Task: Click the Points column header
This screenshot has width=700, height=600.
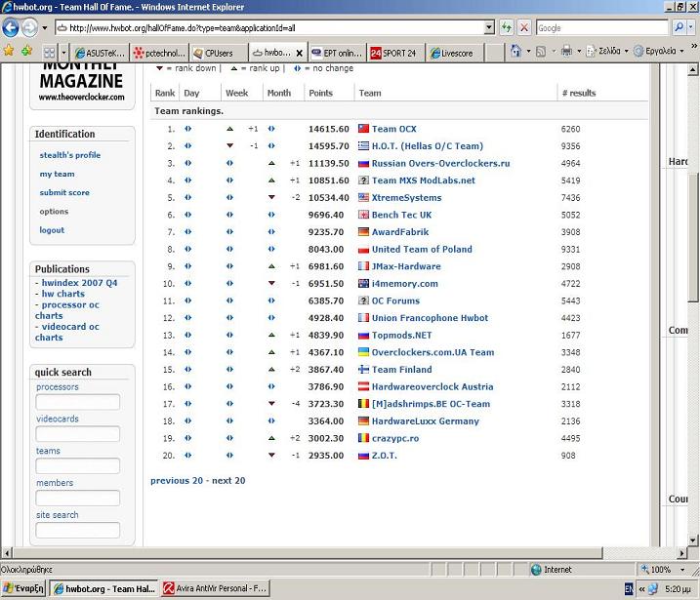Action: pyautogui.click(x=320, y=93)
